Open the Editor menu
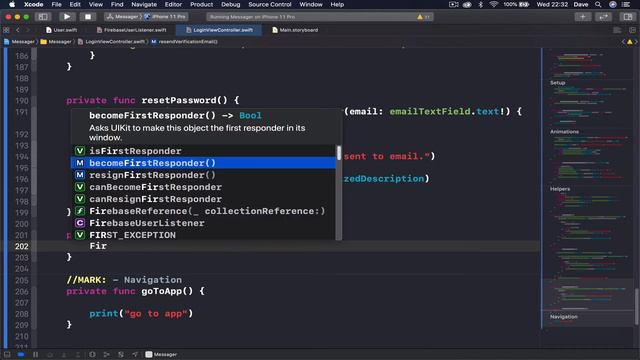 [x=173, y=4]
